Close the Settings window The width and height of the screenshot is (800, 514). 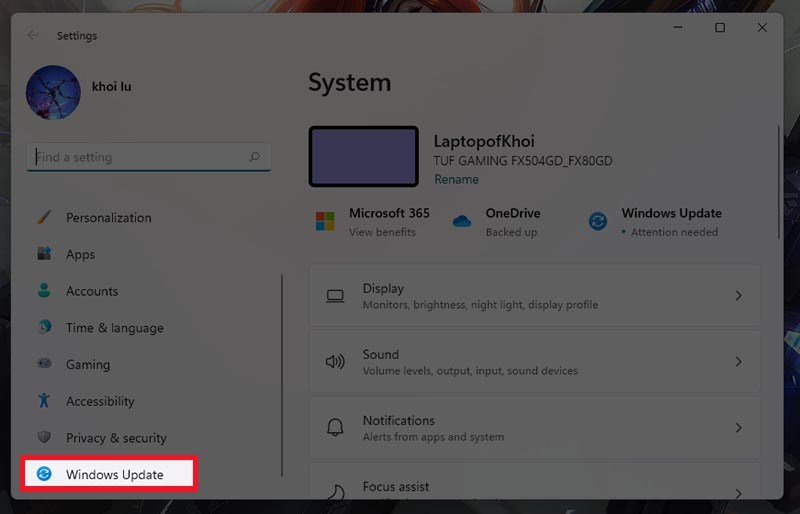(762, 28)
